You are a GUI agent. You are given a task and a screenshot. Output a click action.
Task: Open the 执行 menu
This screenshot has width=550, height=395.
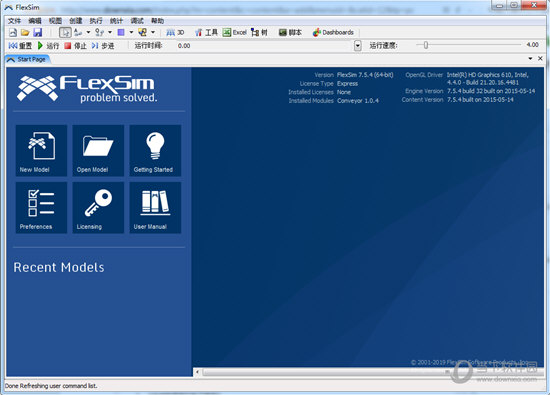coord(96,21)
